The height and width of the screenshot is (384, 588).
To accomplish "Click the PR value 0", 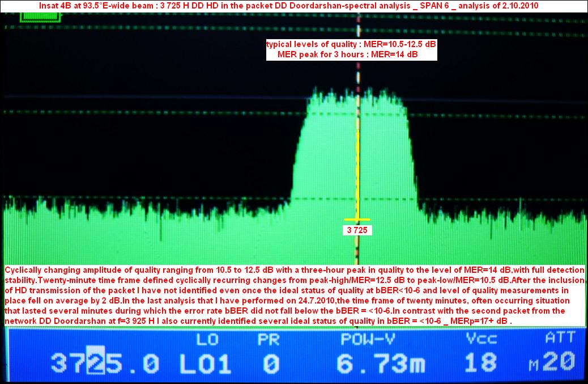I will (x=271, y=362).
